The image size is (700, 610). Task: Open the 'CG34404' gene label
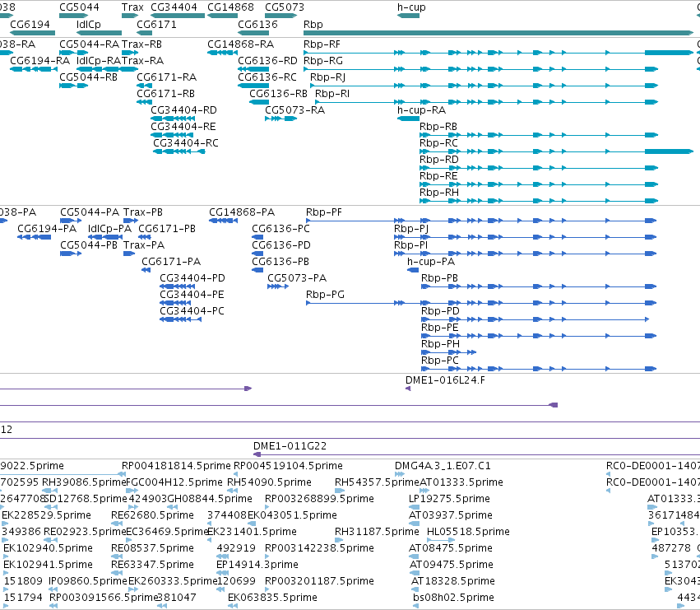(174, 7)
